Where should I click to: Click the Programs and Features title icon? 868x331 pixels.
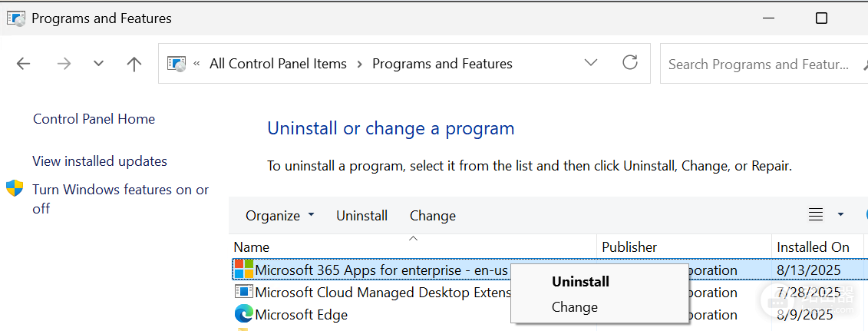pos(16,18)
